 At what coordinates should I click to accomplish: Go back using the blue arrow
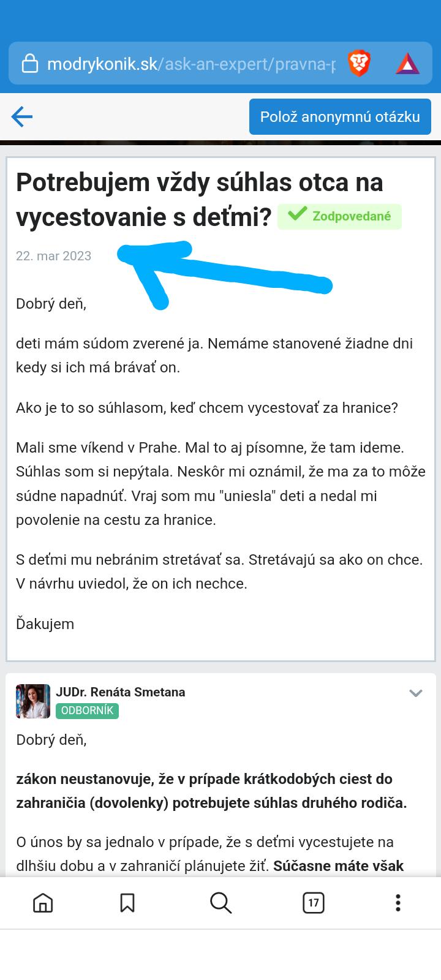click(x=22, y=116)
